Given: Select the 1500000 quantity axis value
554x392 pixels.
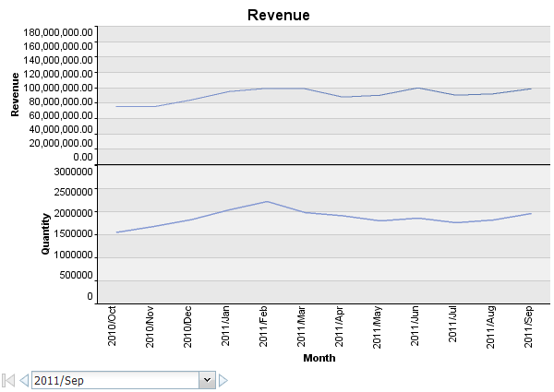Looking at the screenshot, I should pyautogui.click(x=73, y=233).
